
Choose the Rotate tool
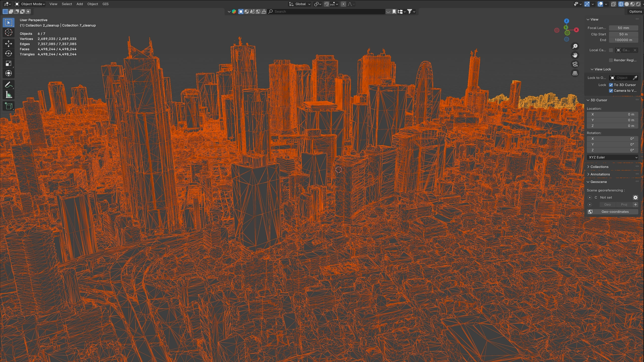pyautogui.click(x=9, y=54)
